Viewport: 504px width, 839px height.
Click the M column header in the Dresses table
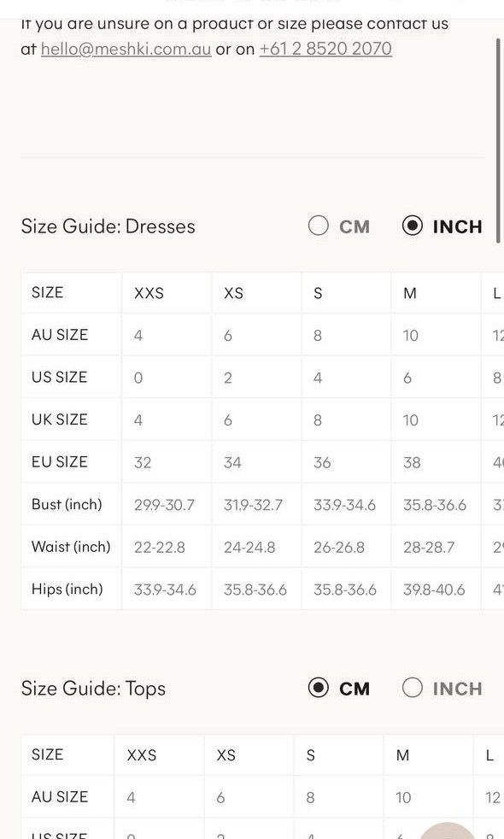click(410, 293)
